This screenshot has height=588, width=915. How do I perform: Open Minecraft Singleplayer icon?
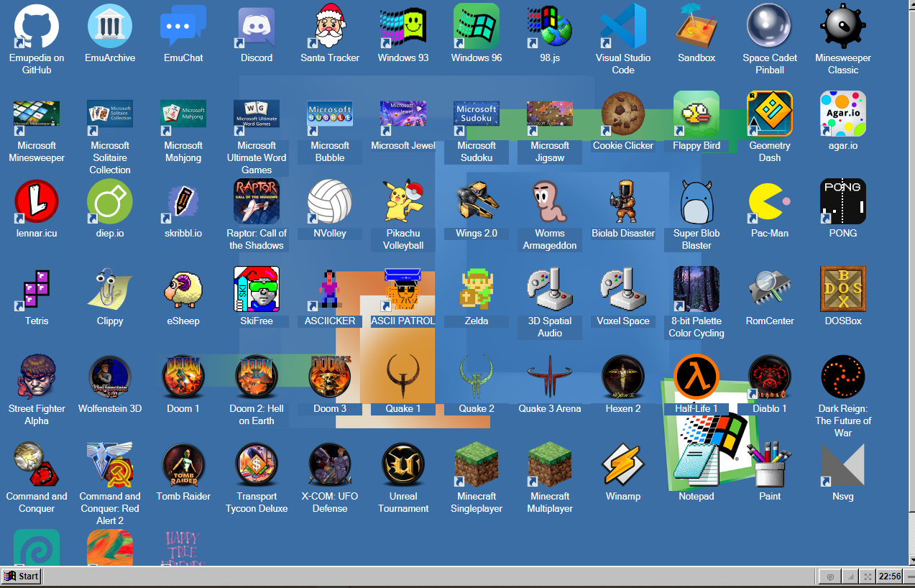(x=477, y=464)
